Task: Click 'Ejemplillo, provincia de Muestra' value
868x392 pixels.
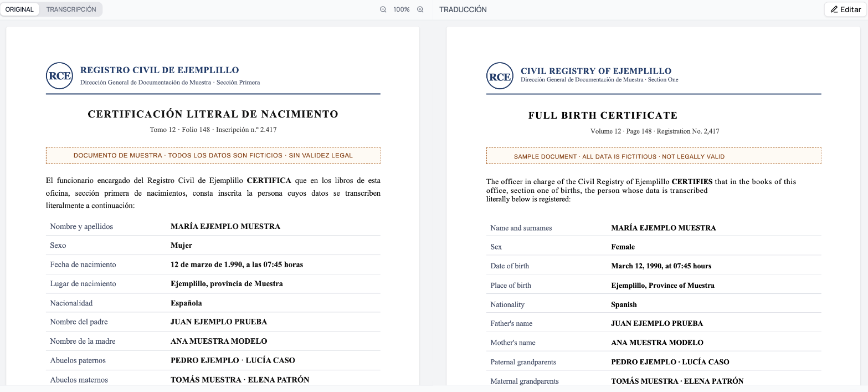Action: click(227, 283)
